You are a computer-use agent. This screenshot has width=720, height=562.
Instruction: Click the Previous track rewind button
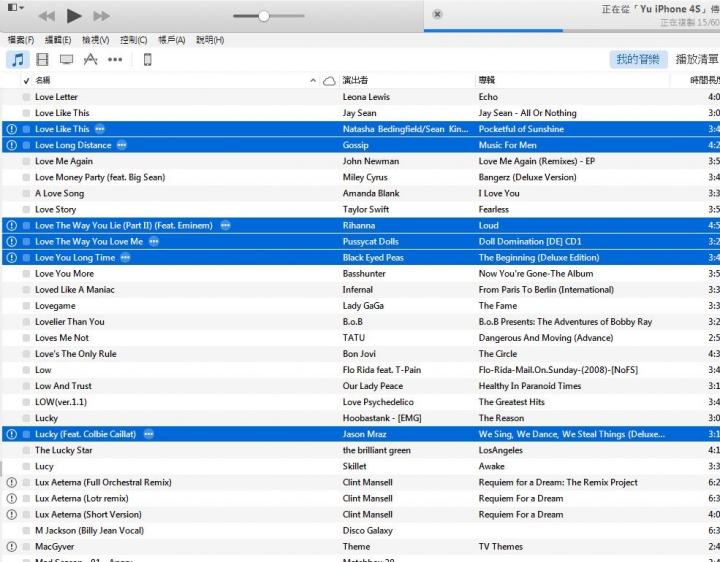[x=46, y=17]
